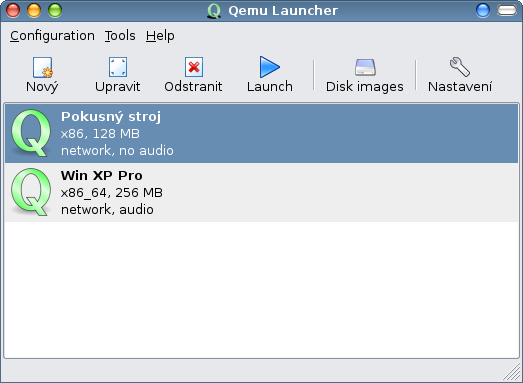Select the Pokusný stroj Q icon
The height and width of the screenshot is (383, 523).
31,133
